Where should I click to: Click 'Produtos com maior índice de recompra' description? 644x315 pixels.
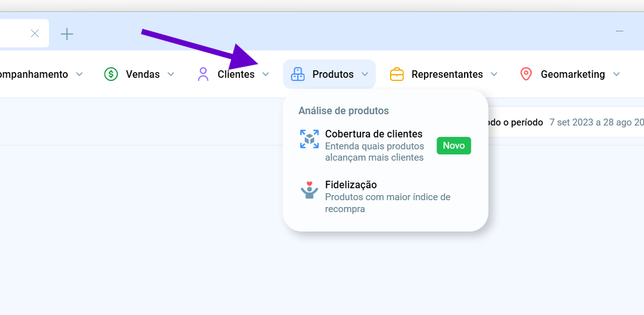(x=388, y=203)
